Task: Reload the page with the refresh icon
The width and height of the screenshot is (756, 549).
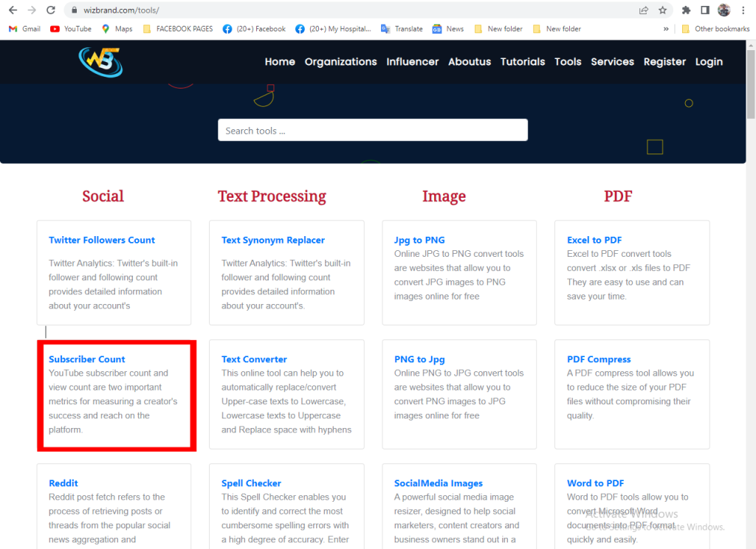Action: coord(50,10)
